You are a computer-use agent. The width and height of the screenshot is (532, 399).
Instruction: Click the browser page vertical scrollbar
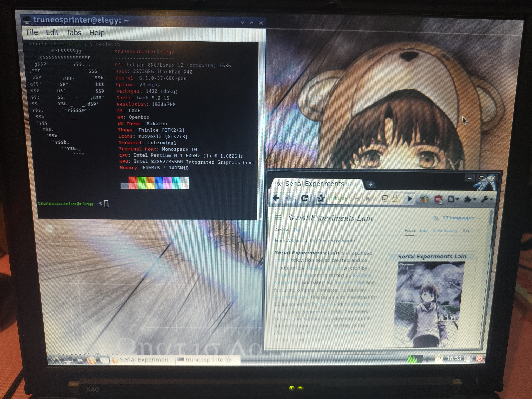click(491, 218)
